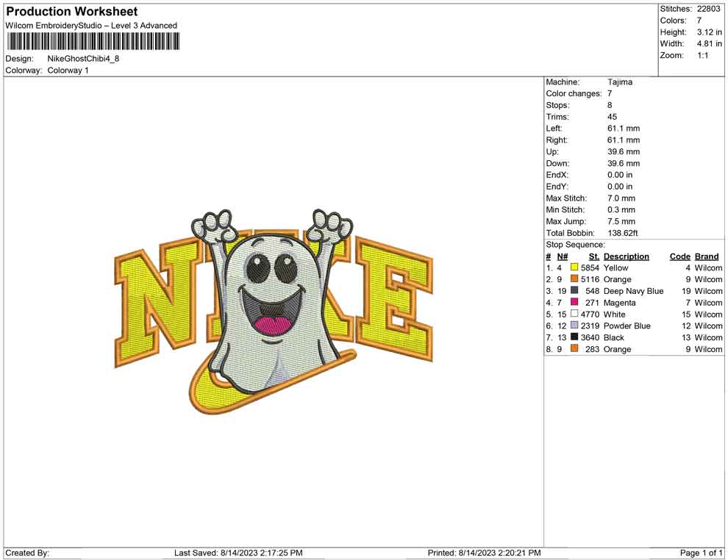This screenshot has height=560, width=728.
Task: Click the 'N#' column header
Action: (563, 256)
